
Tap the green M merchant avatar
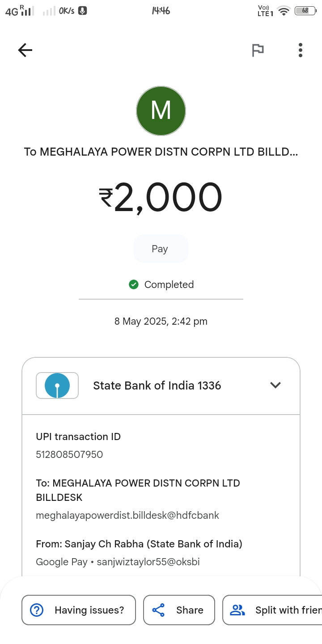click(161, 111)
